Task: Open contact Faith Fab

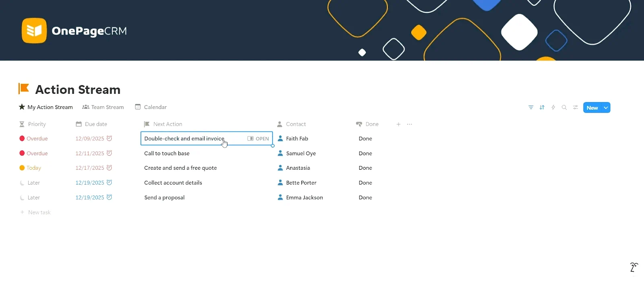Action: 297,138
